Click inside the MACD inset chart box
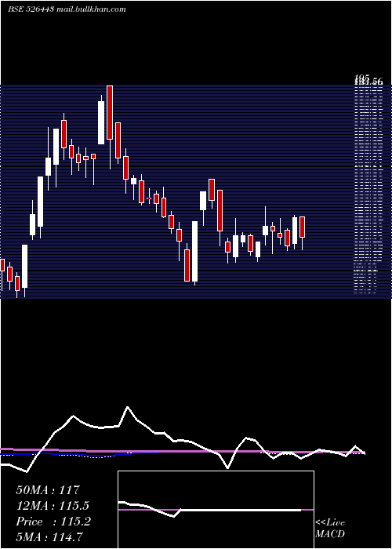Viewport: 392px width, 549px height. click(x=216, y=510)
